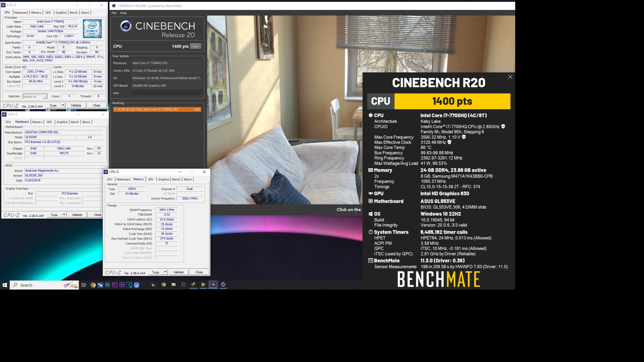Open the Socket #1 selection combo box
The width and height of the screenshot is (644, 362).
[x=35, y=96]
